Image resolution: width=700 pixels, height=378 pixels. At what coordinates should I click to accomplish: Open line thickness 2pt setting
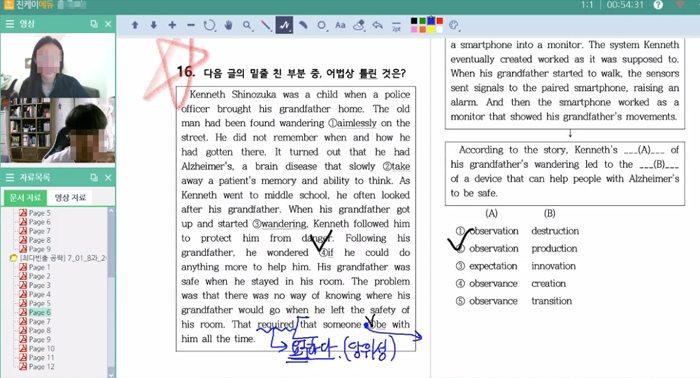(x=396, y=26)
